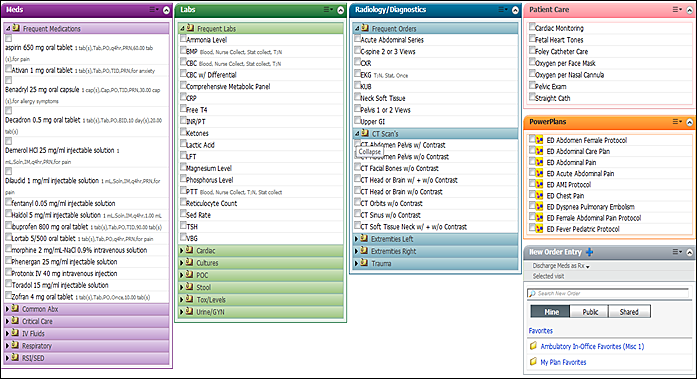Screen dimensions: 697x379
Task: Click the ED Female Abdominal Pain Protocol label
Action: [593, 218]
